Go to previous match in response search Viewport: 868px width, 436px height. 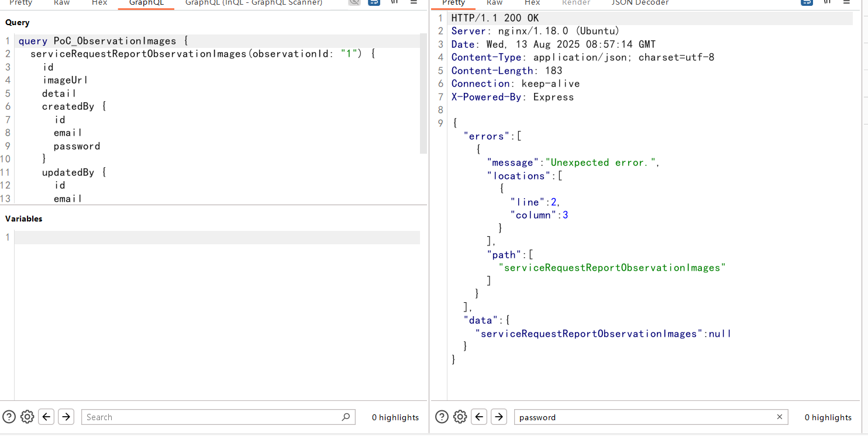coord(479,417)
